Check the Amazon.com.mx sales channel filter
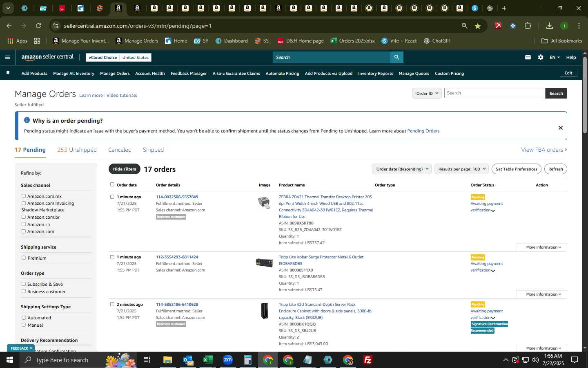This screenshot has height=368, width=588. pyautogui.click(x=24, y=196)
